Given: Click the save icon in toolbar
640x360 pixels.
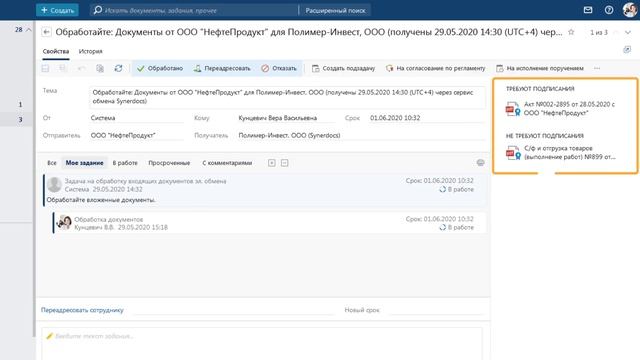Looking at the screenshot, I should coord(45,68).
